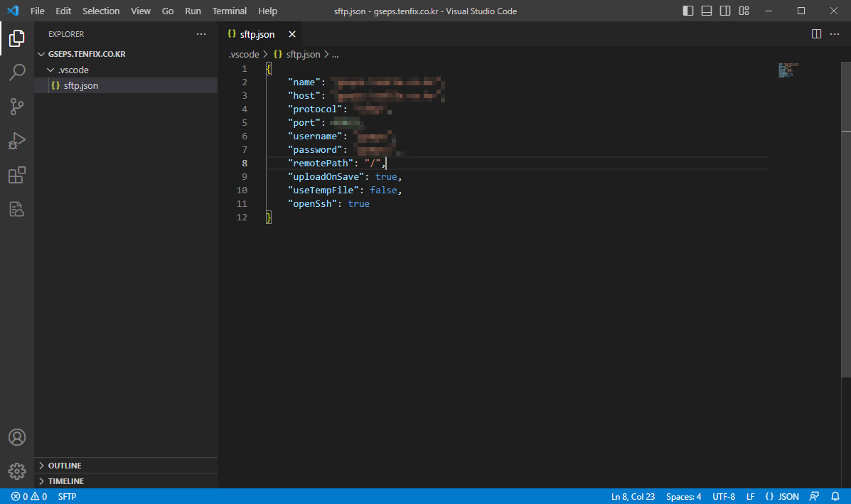Open the Accounts menu icon
Image resolution: width=851 pixels, height=504 pixels.
[17, 437]
